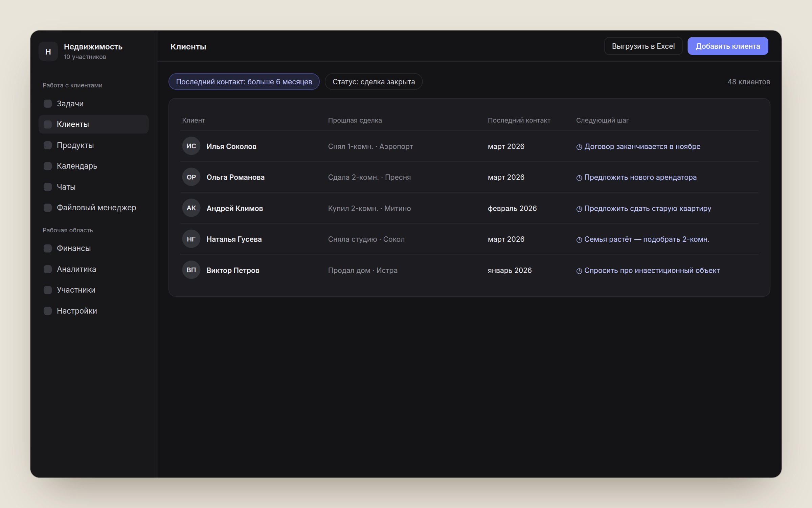
Task: Select client name Ольга Романова
Action: (x=235, y=177)
